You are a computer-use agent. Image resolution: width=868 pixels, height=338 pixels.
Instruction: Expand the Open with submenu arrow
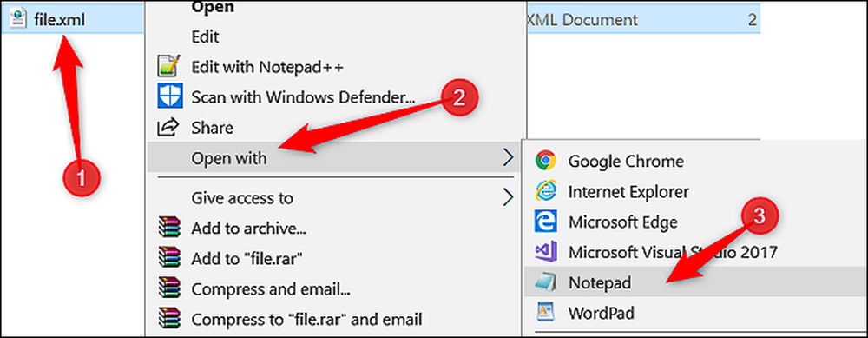click(x=508, y=158)
